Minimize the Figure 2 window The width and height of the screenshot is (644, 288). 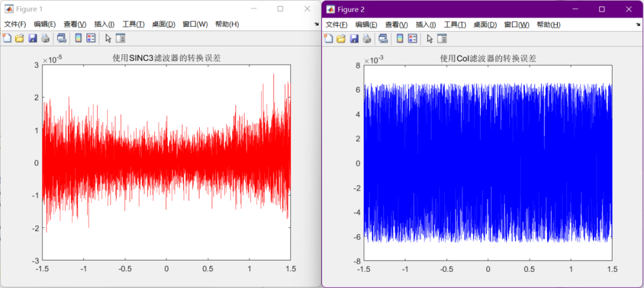pos(576,9)
